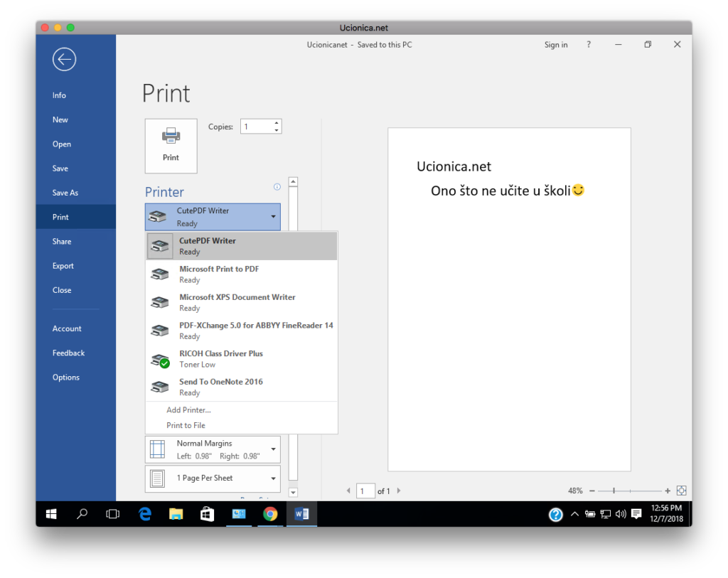Click the Zoom to Page icon
Viewport: 728px width, 578px height.
(681, 491)
